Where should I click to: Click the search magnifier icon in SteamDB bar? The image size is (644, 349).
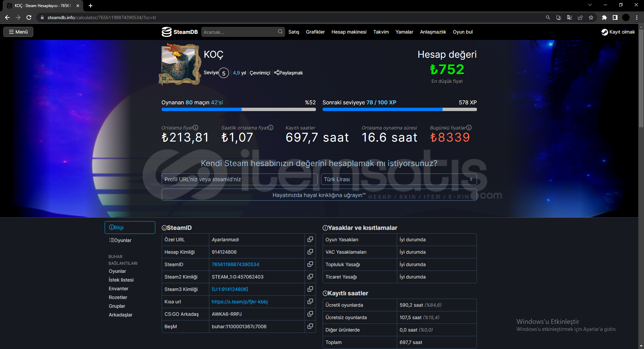(x=280, y=32)
